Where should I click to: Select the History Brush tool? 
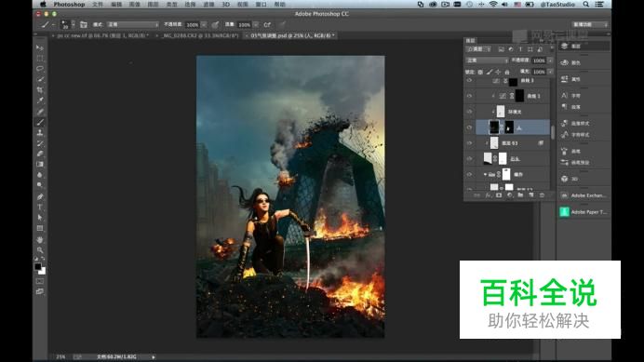[39, 143]
